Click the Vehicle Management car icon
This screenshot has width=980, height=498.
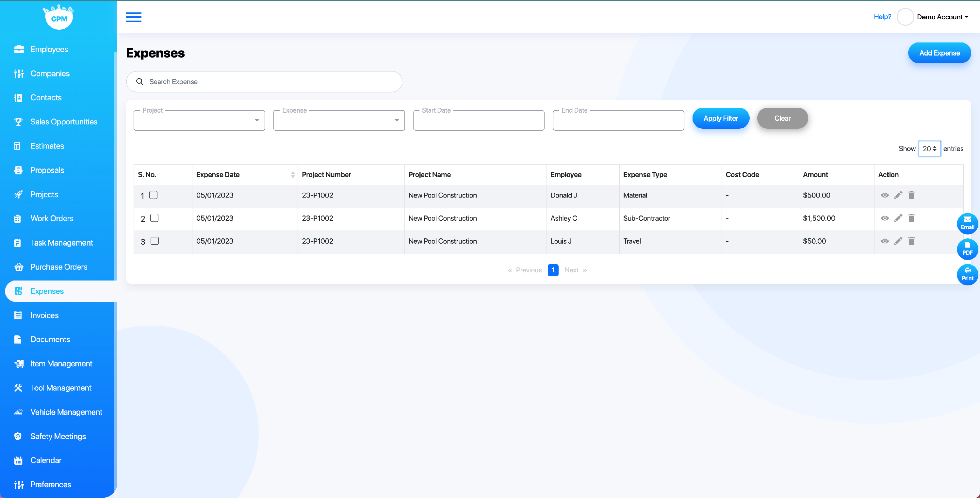pos(18,412)
